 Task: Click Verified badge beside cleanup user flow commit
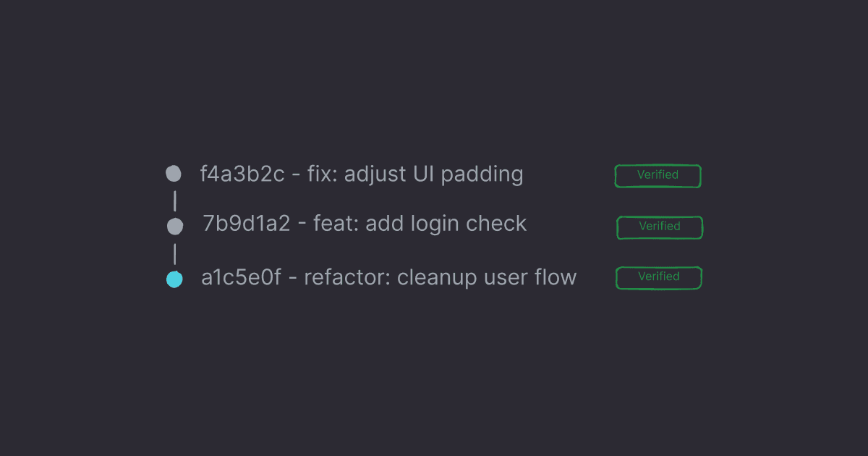(x=658, y=278)
